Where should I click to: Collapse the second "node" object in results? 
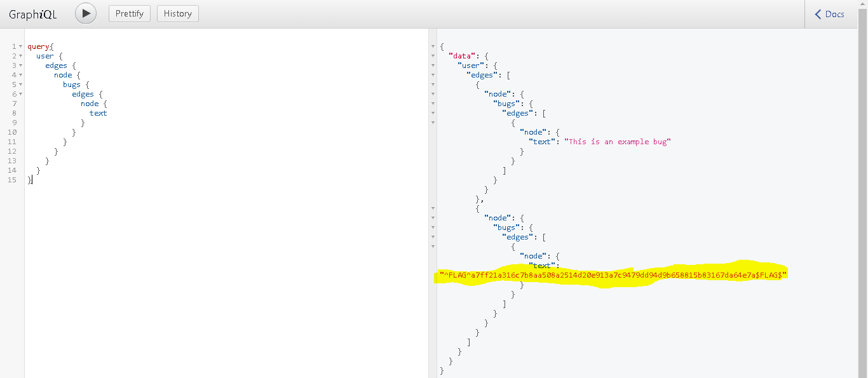coord(433,218)
